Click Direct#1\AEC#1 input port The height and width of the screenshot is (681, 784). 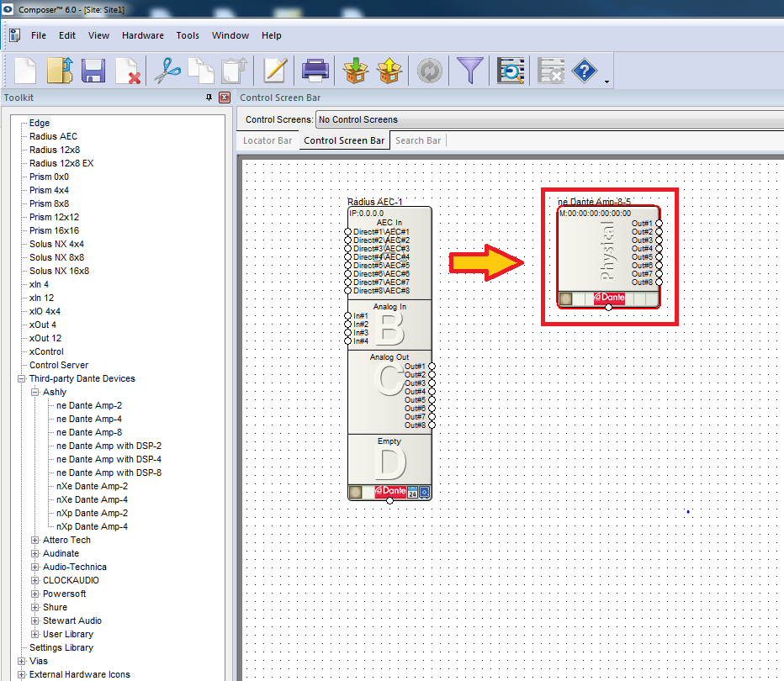point(348,232)
